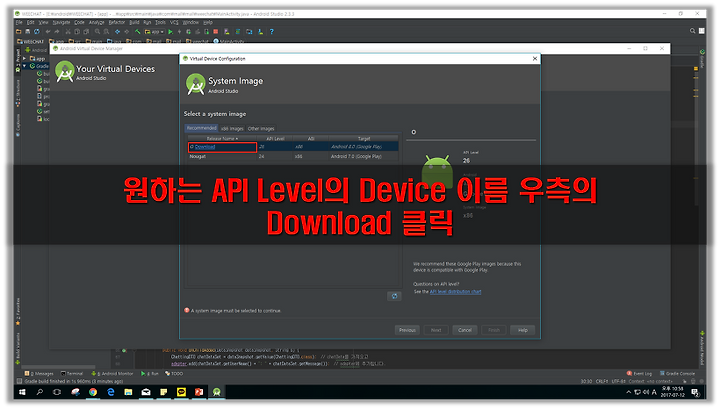This screenshot has width=720, height=409.
Task: Click the Back navigation blue arrow icon
Action: [x=117, y=32]
